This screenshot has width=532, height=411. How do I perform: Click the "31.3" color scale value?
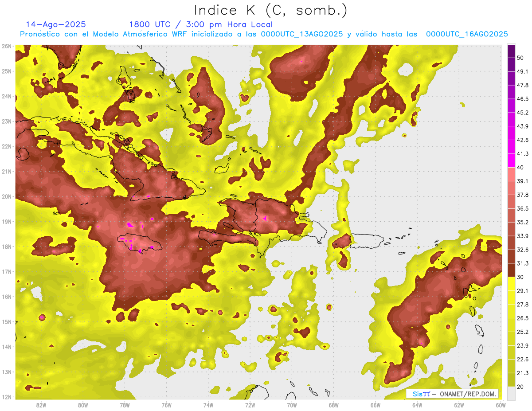point(523,263)
